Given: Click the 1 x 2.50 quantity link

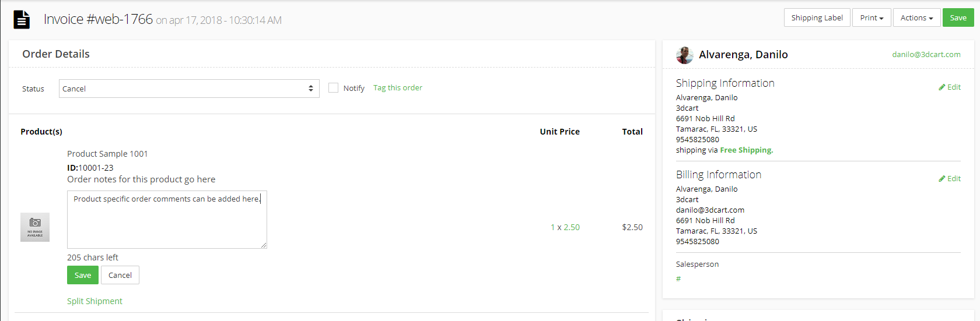Looking at the screenshot, I should [565, 227].
